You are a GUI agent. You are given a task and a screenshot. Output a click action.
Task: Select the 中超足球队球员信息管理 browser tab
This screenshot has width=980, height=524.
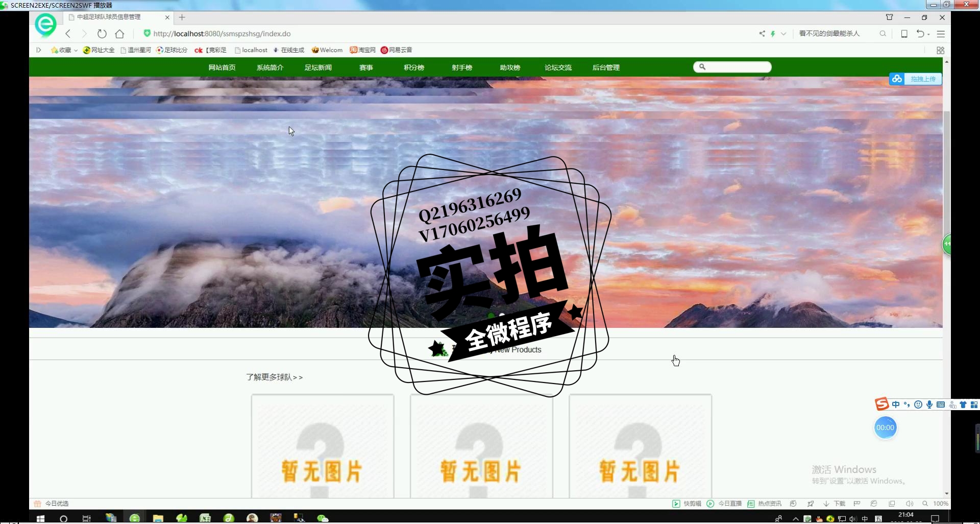click(118, 17)
